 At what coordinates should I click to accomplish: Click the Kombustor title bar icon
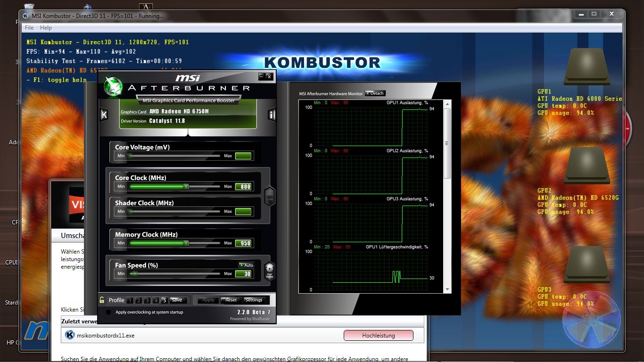point(26,16)
